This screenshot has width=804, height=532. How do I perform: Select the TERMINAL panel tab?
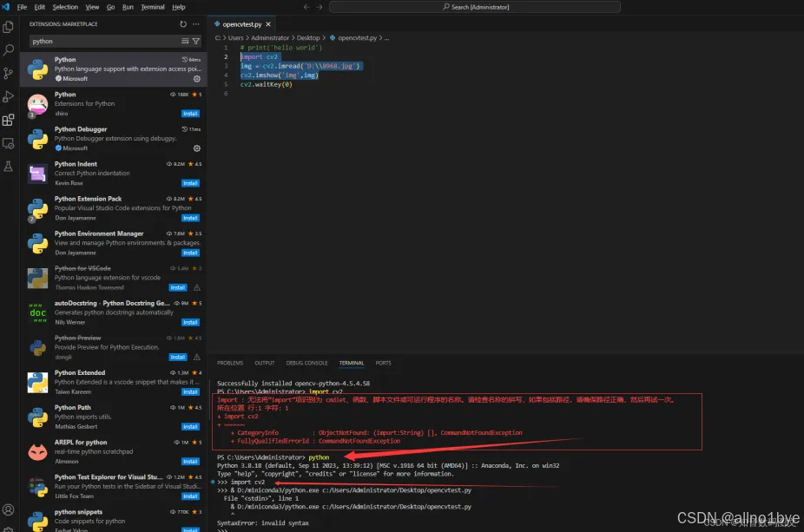(352, 363)
